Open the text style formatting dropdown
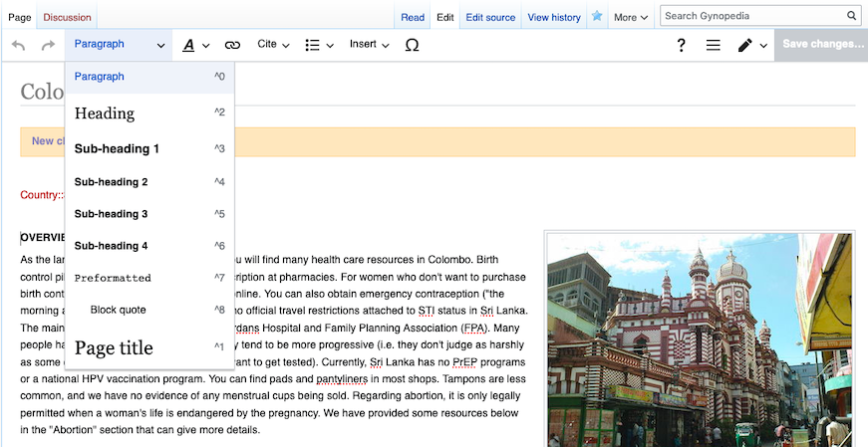Viewport: 868px width, 447px height. coord(196,45)
